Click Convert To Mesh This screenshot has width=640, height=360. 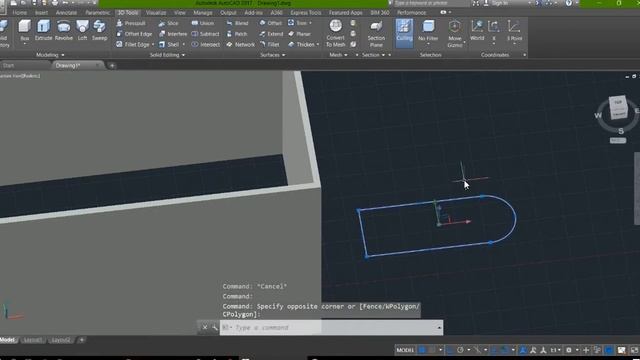[336, 33]
